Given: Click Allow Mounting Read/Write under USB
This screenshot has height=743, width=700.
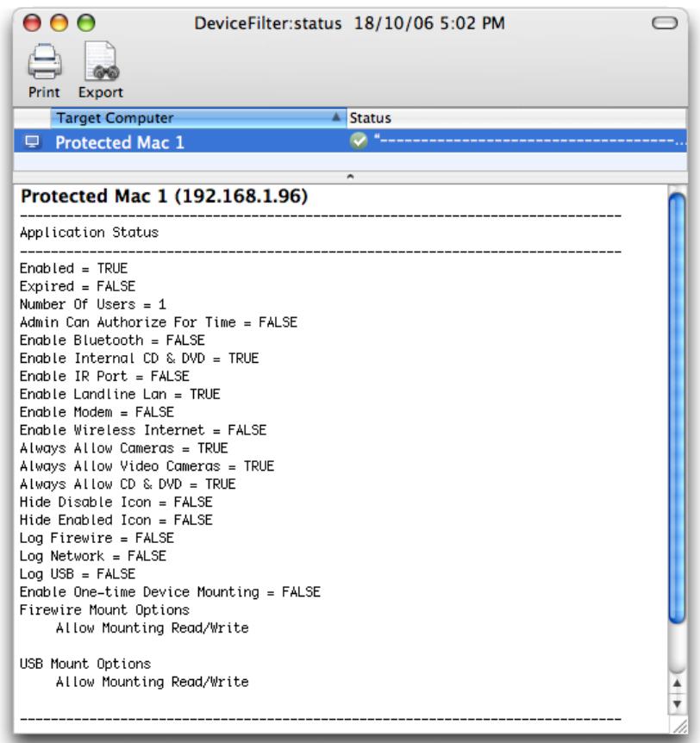Looking at the screenshot, I should (x=152, y=682).
